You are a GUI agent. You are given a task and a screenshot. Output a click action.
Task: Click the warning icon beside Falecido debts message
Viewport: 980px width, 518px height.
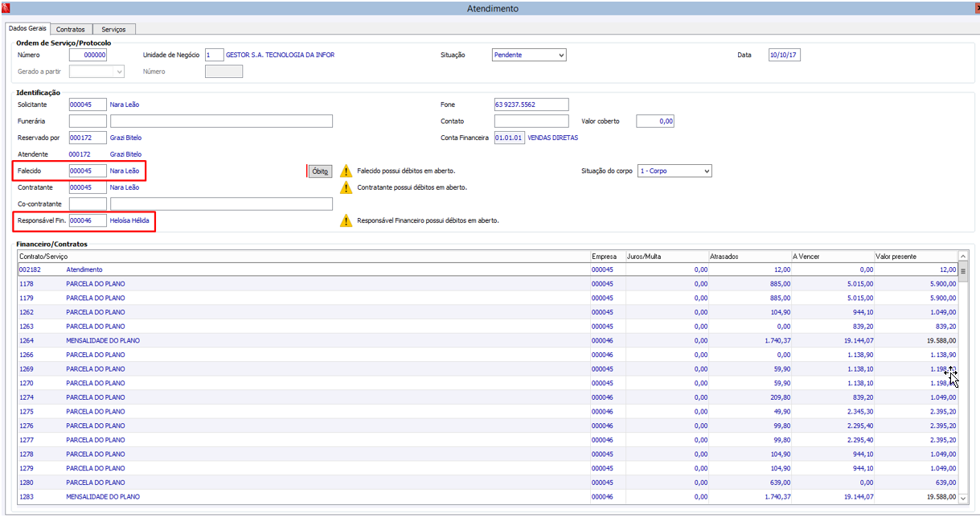pos(346,171)
